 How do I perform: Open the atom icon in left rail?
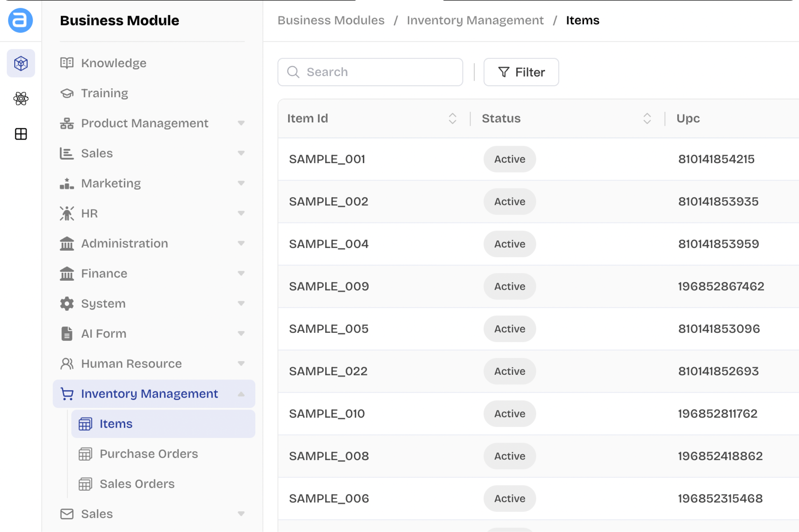point(21,99)
